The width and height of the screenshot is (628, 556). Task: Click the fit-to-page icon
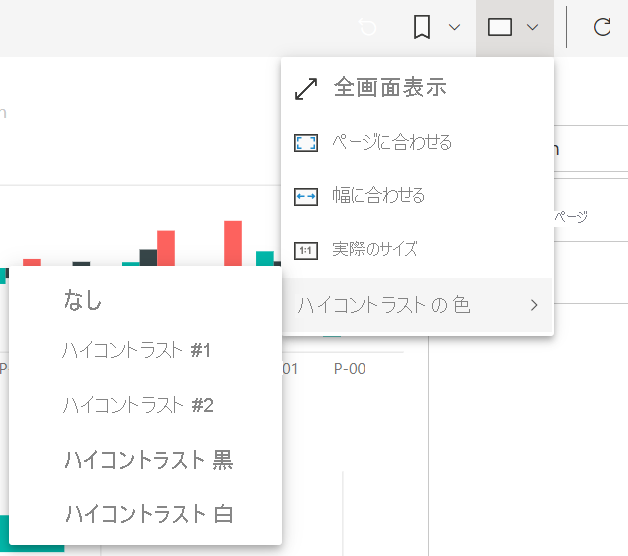(306, 143)
